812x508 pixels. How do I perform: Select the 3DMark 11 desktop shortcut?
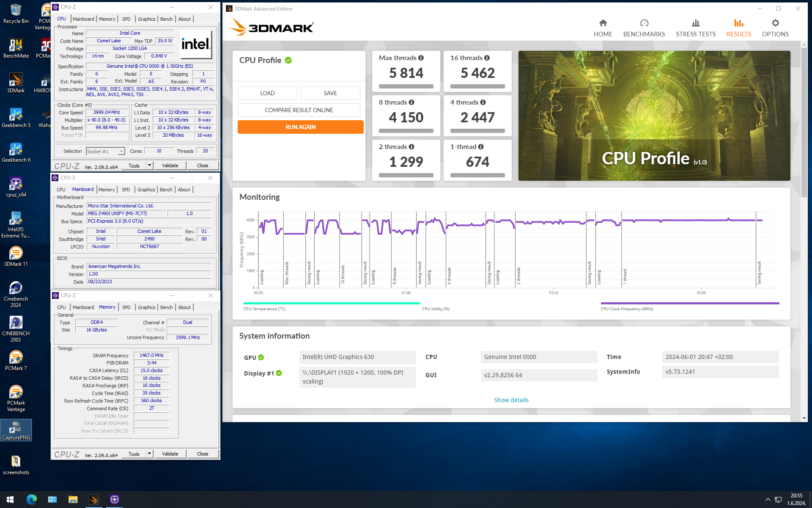click(x=16, y=257)
